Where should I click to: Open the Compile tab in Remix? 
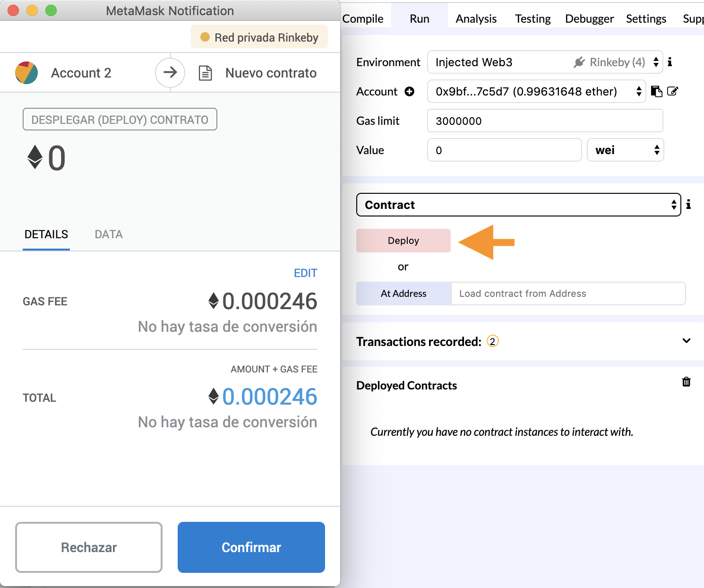click(363, 18)
